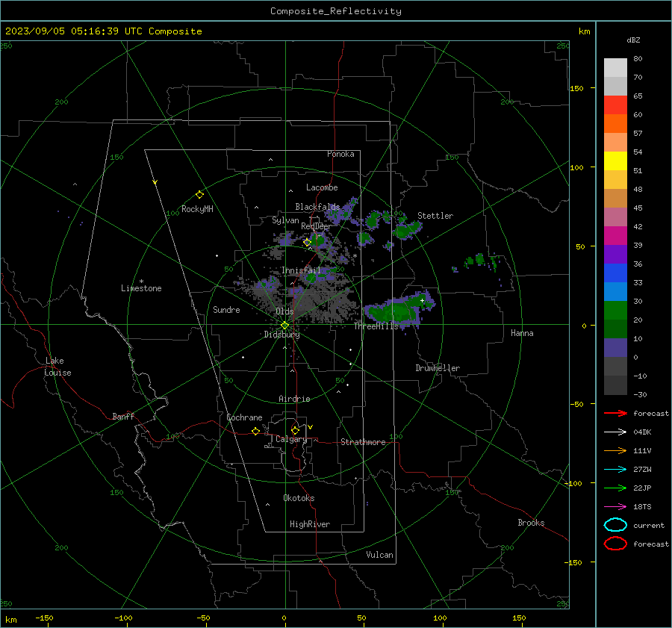Image resolution: width=672 pixels, height=628 pixels.
Task: Pick the cyan 27ZW arrow symbol
Action: click(615, 470)
